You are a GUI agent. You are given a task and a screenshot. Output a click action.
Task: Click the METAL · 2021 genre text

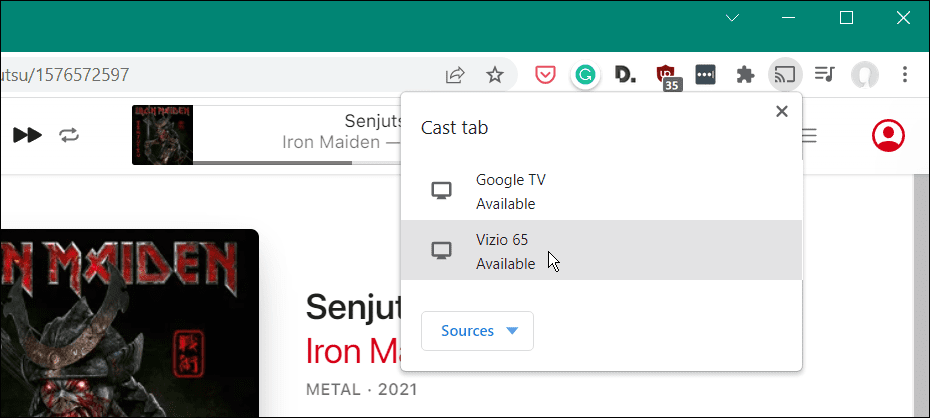click(x=362, y=390)
